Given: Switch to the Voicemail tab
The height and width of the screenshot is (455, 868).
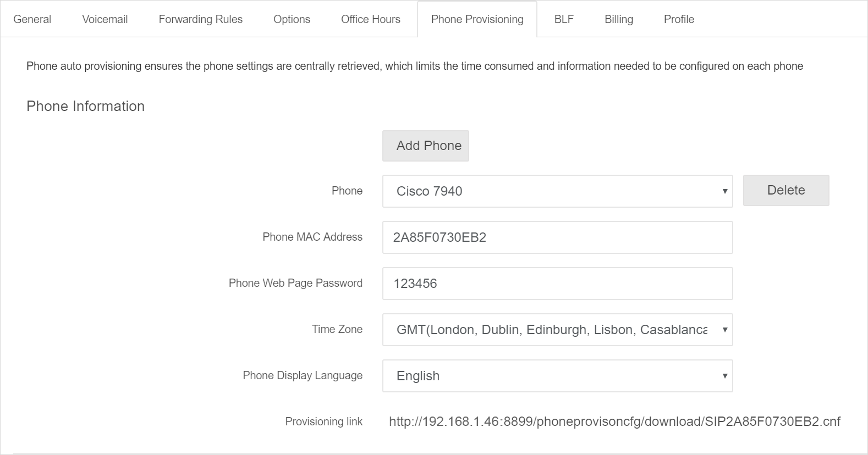Looking at the screenshot, I should point(105,19).
